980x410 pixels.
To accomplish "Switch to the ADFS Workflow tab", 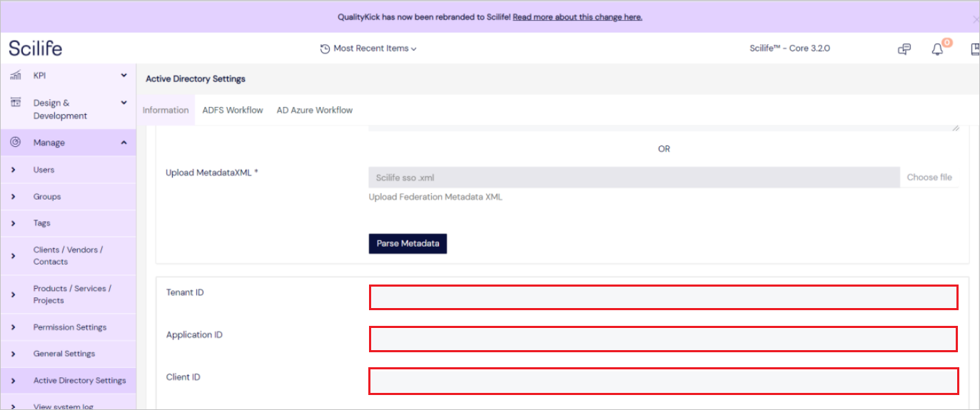I will pyautogui.click(x=233, y=110).
